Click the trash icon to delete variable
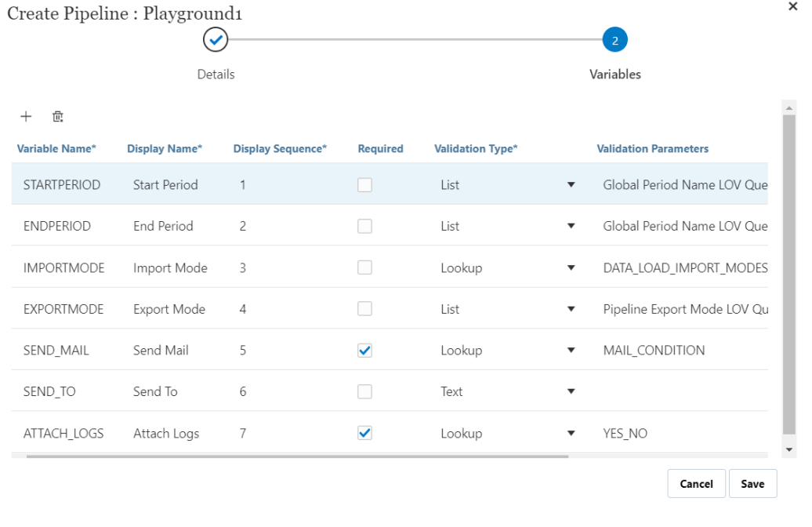The width and height of the screenshot is (812, 527). point(57,117)
